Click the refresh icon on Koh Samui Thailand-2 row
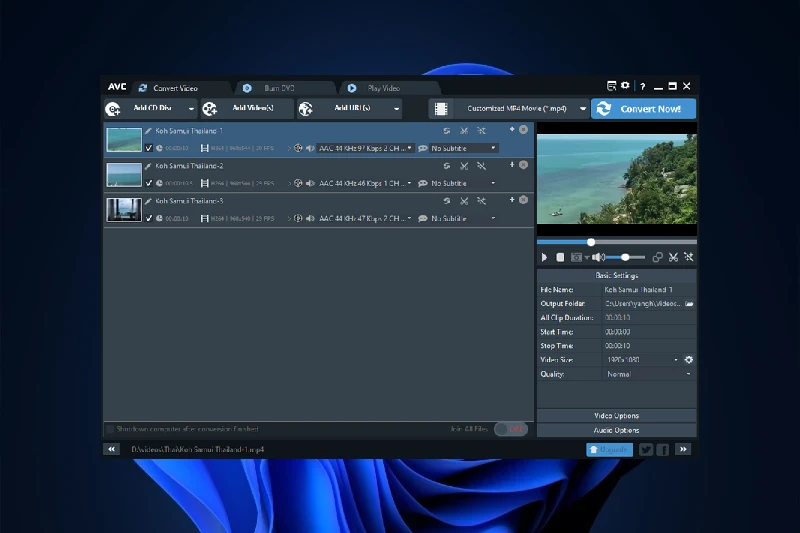 click(x=447, y=166)
